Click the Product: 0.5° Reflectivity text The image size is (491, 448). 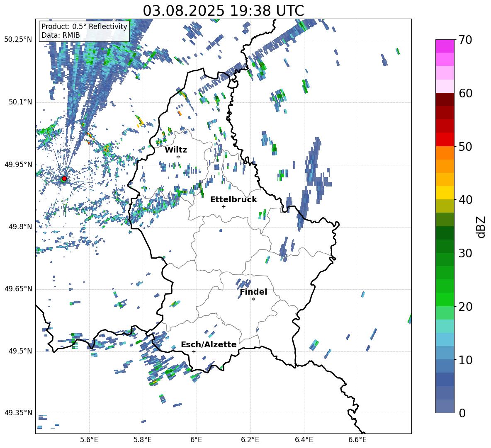pyautogui.click(x=84, y=27)
